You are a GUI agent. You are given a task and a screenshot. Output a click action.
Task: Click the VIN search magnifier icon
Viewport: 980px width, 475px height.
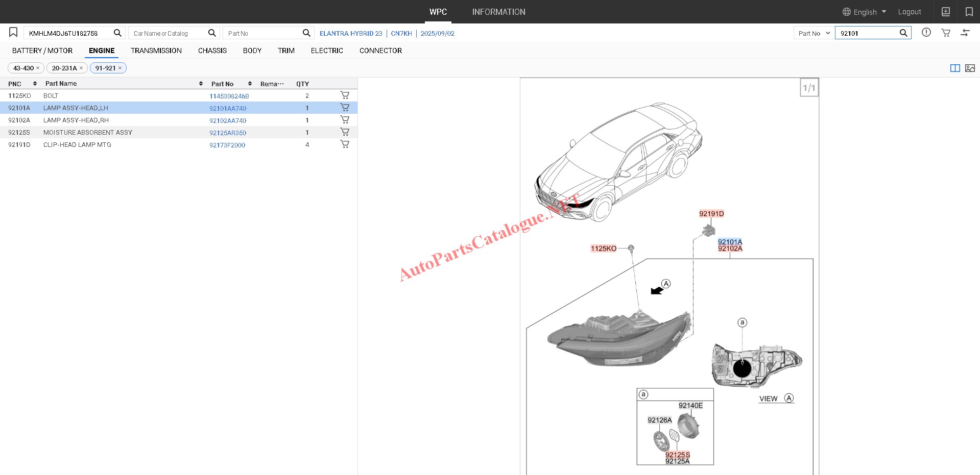click(x=117, y=33)
